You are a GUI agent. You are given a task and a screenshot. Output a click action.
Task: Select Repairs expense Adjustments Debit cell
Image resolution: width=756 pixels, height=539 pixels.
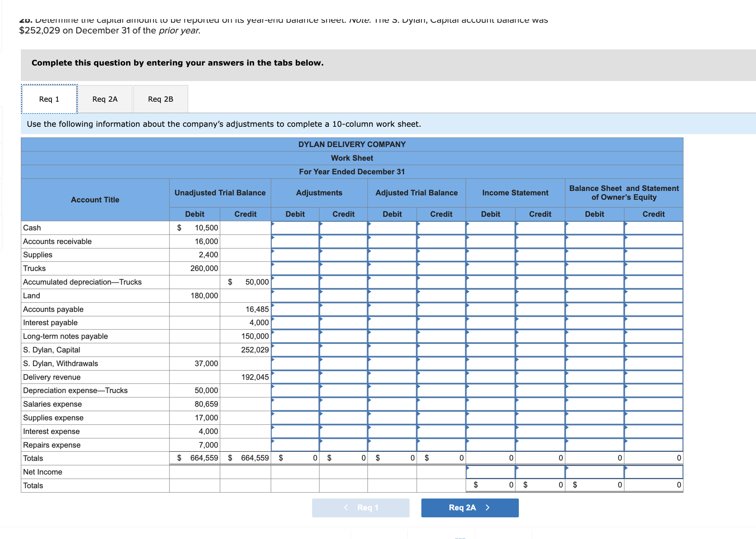(x=295, y=445)
